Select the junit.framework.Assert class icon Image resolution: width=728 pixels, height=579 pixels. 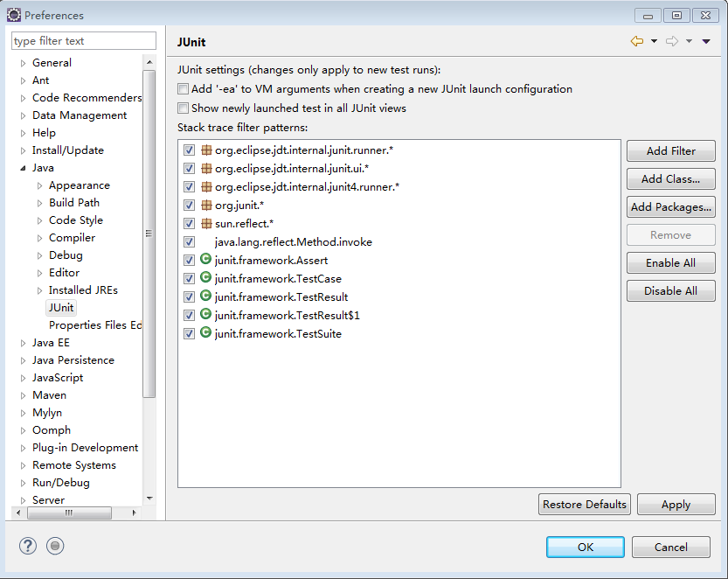click(x=205, y=259)
